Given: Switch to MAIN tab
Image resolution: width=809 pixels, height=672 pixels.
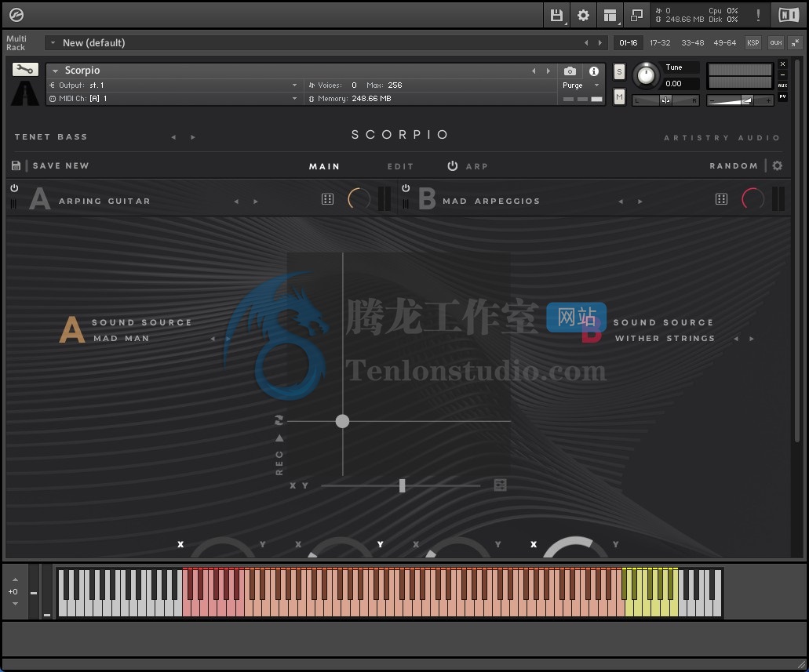Looking at the screenshot, I should tap(325, 166).
